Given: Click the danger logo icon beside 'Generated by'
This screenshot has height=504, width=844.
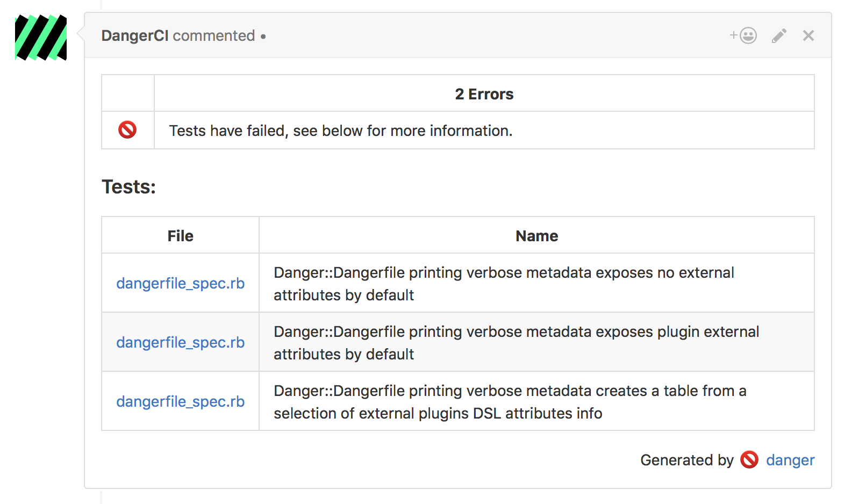Looking at the screenshot, I should [x=749, y=460].
